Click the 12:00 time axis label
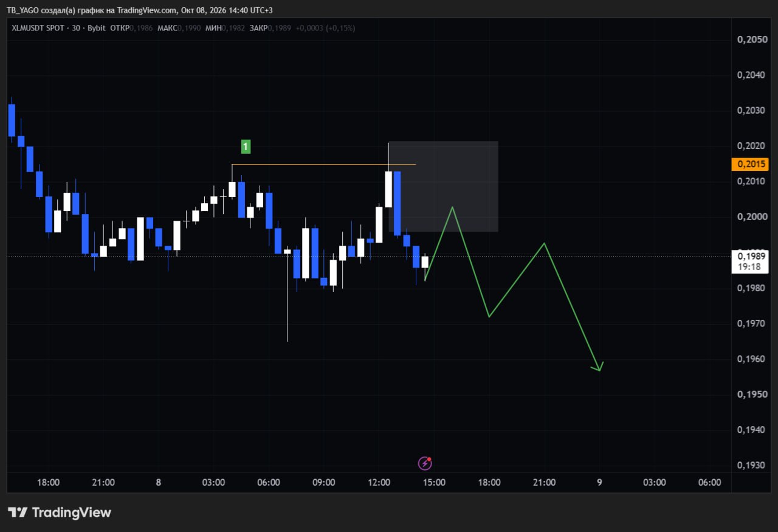Viewport: 778px width, 532px height. 379,482
